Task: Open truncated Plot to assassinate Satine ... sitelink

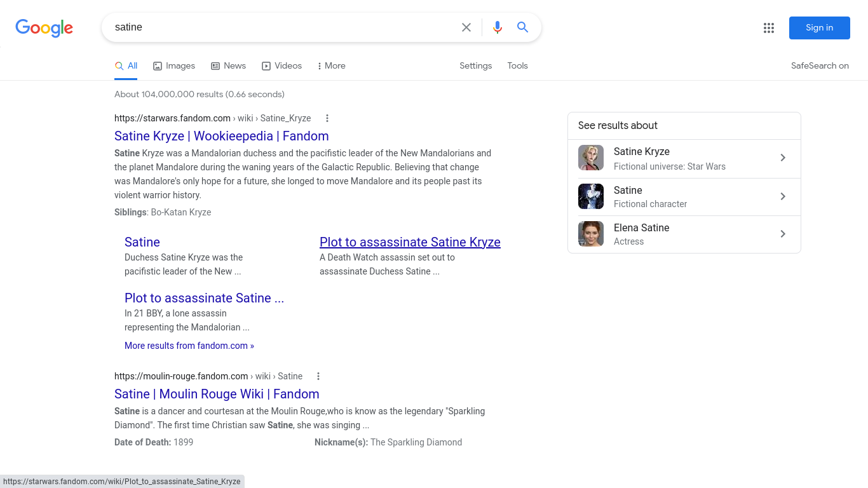Action: tap(204, 298)
